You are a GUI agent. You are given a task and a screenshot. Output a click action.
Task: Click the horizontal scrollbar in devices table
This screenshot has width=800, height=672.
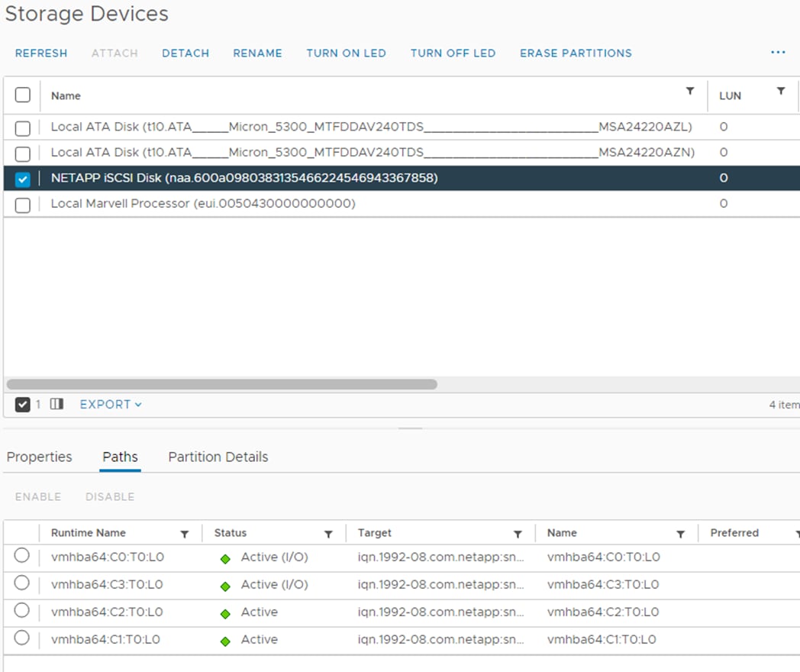coord(221,384)
